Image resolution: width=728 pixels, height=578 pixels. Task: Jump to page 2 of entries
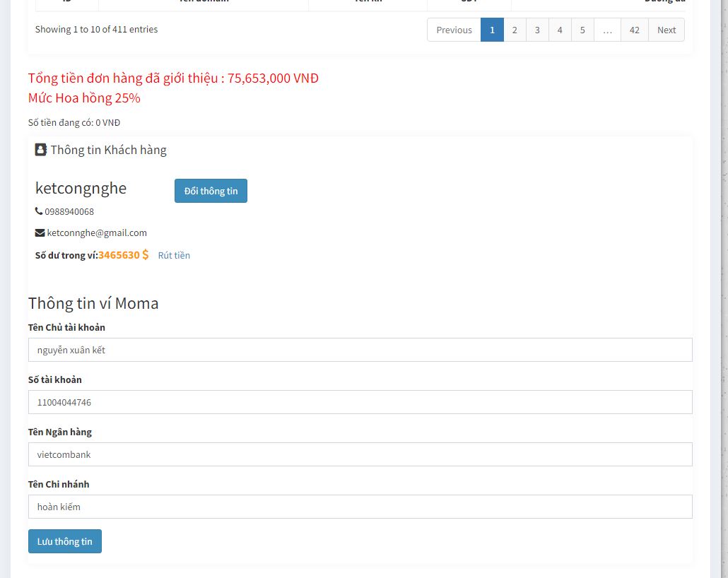[515, 30]
